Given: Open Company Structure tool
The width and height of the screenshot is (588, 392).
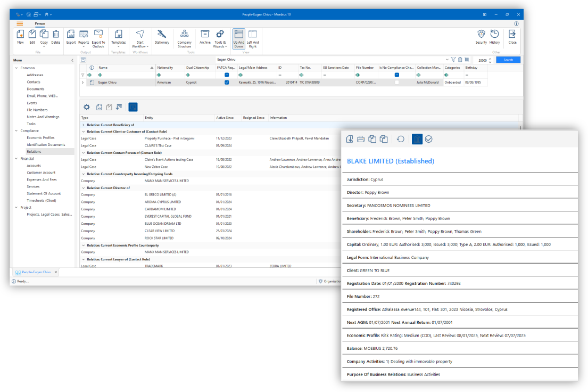Looking at the screenshot, I should pos(184,35).
